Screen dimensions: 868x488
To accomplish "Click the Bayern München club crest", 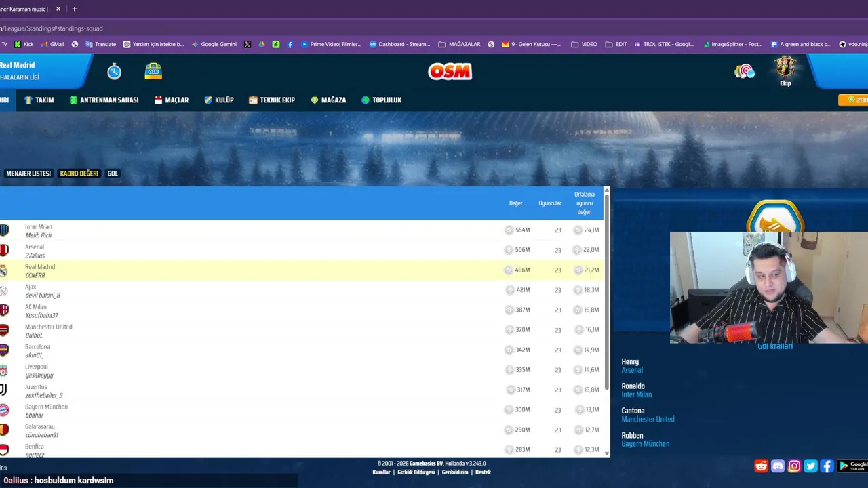I will (4, 410).
